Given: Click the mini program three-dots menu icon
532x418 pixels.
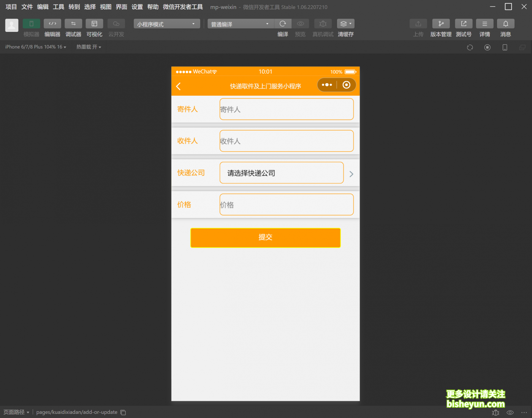Looking at the screenshot, I should coord(327,85).
